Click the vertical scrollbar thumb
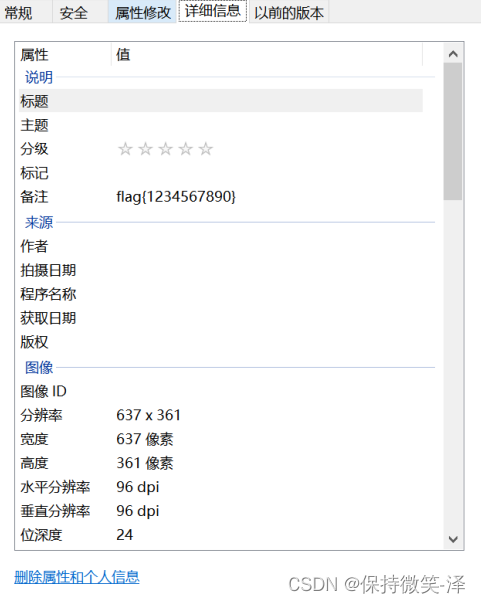The width and height of the screenshot is (481, 603). click(x=453, y=132)
